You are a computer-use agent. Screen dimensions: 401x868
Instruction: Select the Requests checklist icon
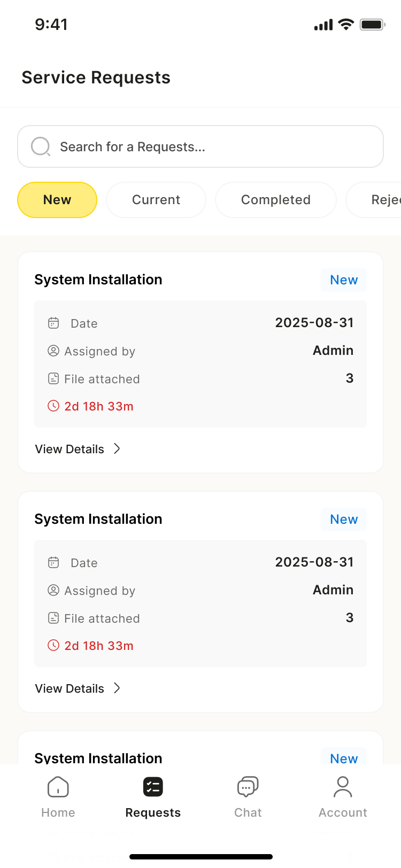click(x=152, y=787)
